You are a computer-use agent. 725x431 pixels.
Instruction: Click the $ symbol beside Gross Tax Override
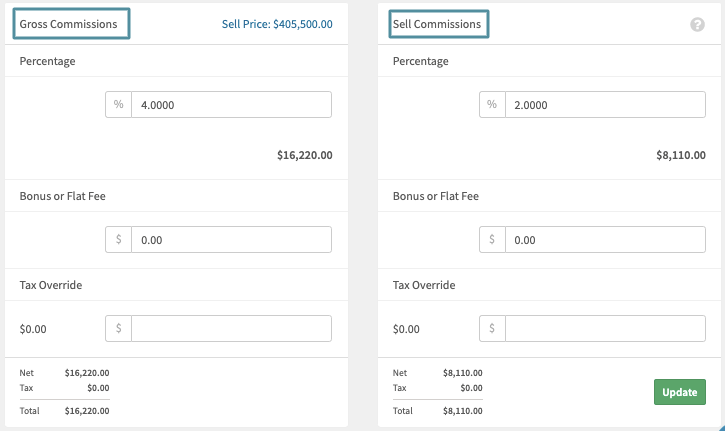[118, 329]
